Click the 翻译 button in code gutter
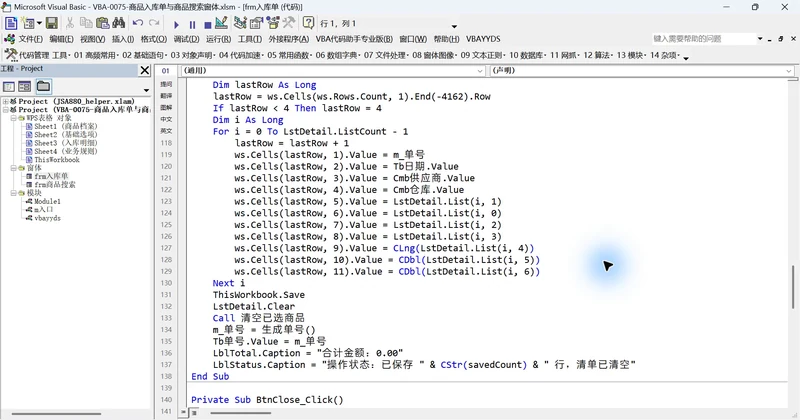The height and width of the screenshot is (420, 800). click(x=166, y=96)
